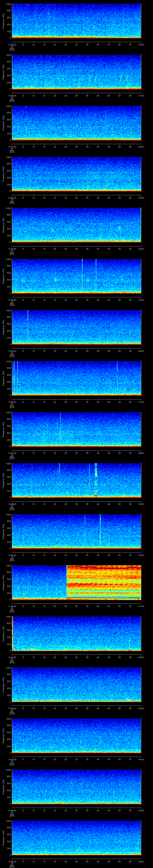Viewport: 153px width, 868px height.
Task: Select the end time label 43:00
Action: pos(141,708)
